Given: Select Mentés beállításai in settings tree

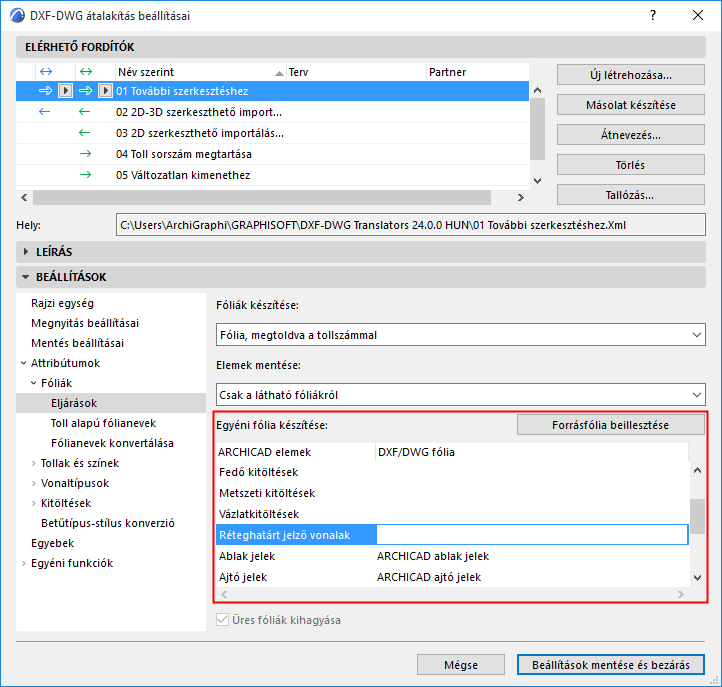Looking at the screenshot, I should pos(77,343).
